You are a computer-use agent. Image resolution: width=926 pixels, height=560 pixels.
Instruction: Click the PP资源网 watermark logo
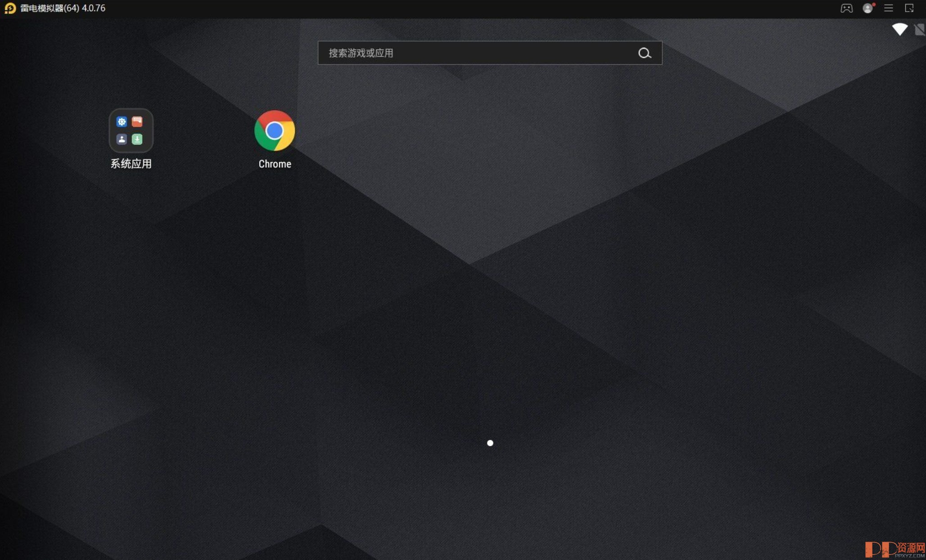click(894, 549)
